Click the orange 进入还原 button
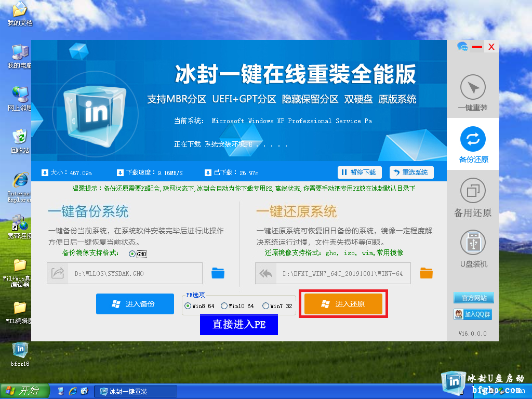Image resolution: width=532 pixels, height=399 pixels. click(343, 303)
